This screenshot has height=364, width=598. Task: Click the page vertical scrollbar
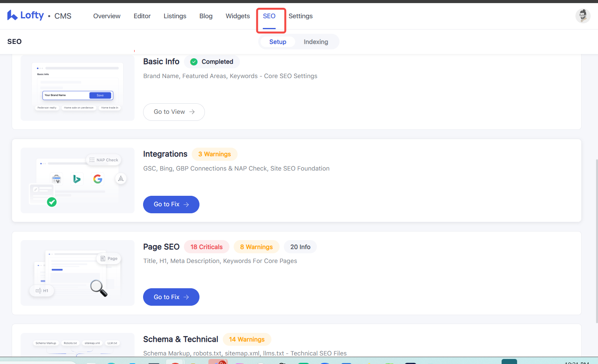(x=596, y=241)
